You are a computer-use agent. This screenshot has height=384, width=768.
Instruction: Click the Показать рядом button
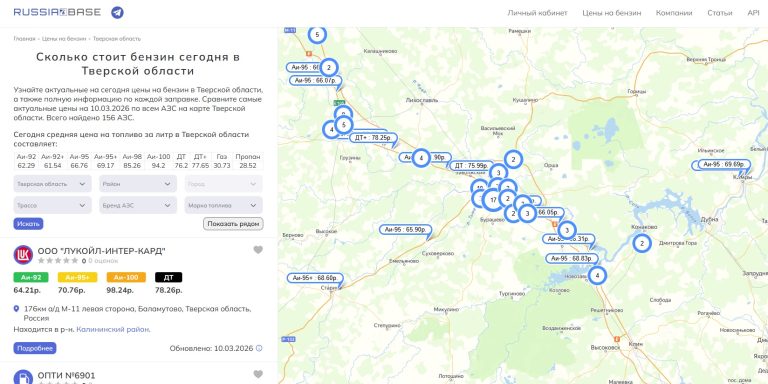[233, 224]
